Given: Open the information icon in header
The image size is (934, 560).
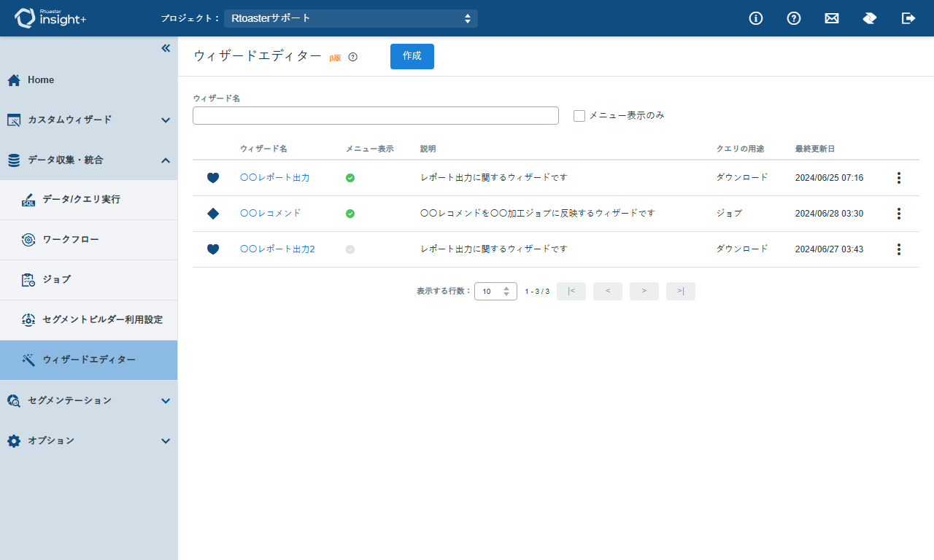Looking at the screenshot, I should [756, 18].
